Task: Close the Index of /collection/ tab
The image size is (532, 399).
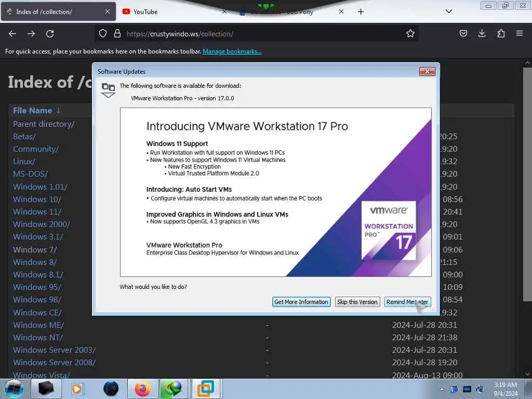Action: tap(107, 11)
